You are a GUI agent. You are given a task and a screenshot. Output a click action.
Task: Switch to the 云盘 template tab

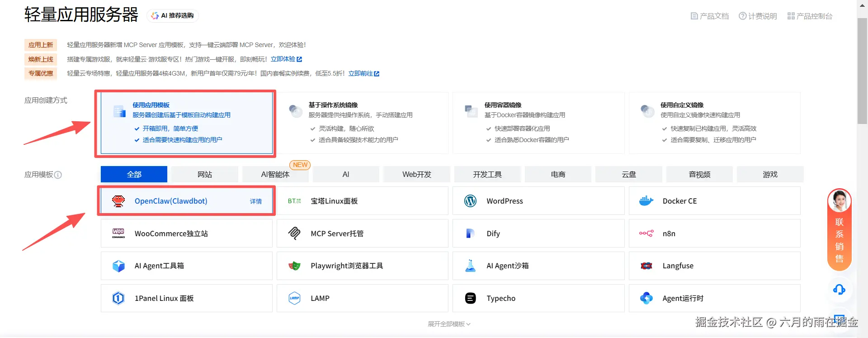coord(629,174)
